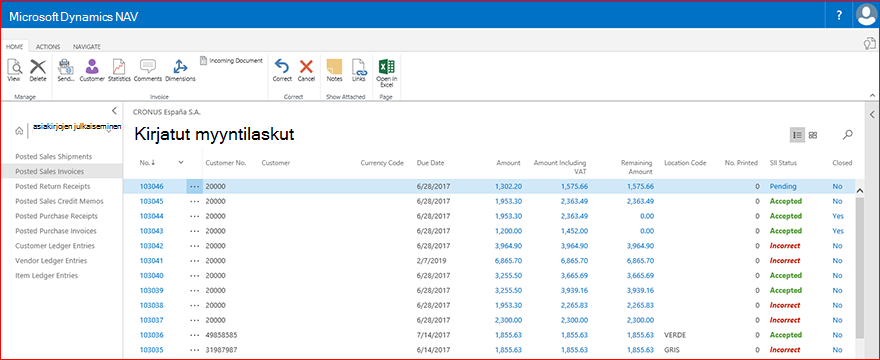Select location code GRIS
Image resolution: width=880 pixels, height=360 pixels.
pyautogui.click(x=671, y=350)
